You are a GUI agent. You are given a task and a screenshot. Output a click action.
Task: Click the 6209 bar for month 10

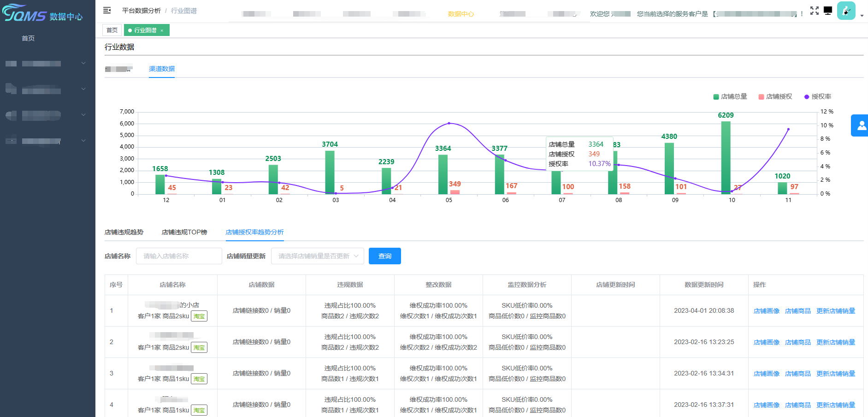726,158
